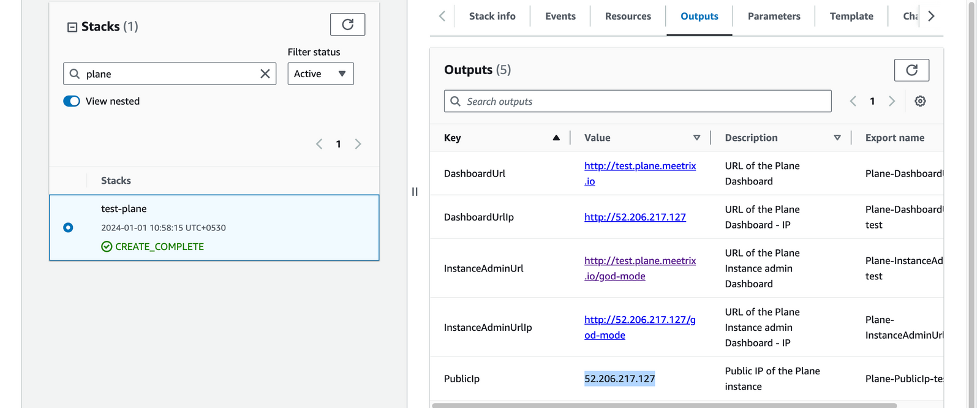Open the InstanceAdminUrl god-mode link

(x=639, y=268)
